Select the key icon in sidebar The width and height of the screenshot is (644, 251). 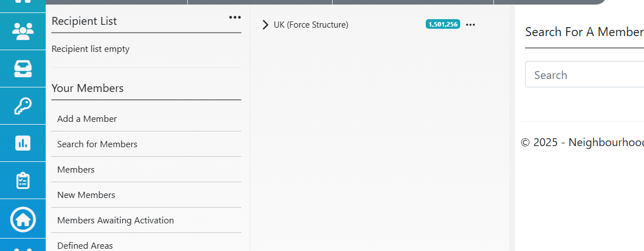(23, 106)
